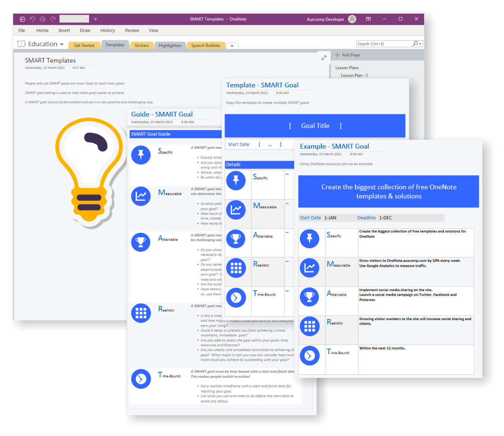Toggle full page view with expand arrow
This screenshot has height=436, width=504.
pos(324,58)
